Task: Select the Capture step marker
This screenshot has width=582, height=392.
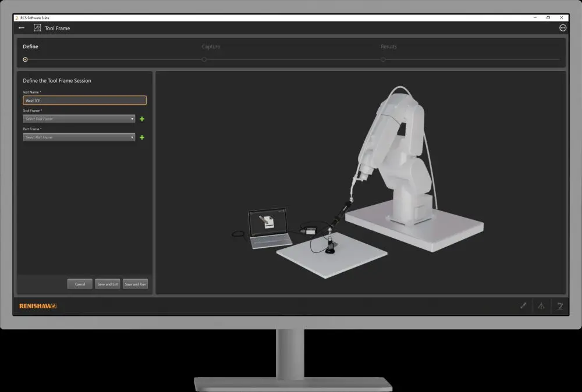Action: pos(204,59)
